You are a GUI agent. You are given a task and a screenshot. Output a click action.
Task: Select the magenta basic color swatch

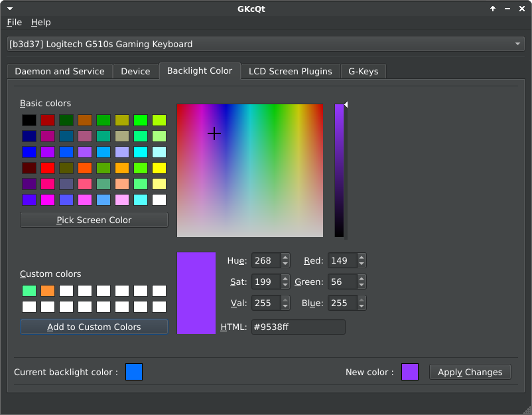48,200
